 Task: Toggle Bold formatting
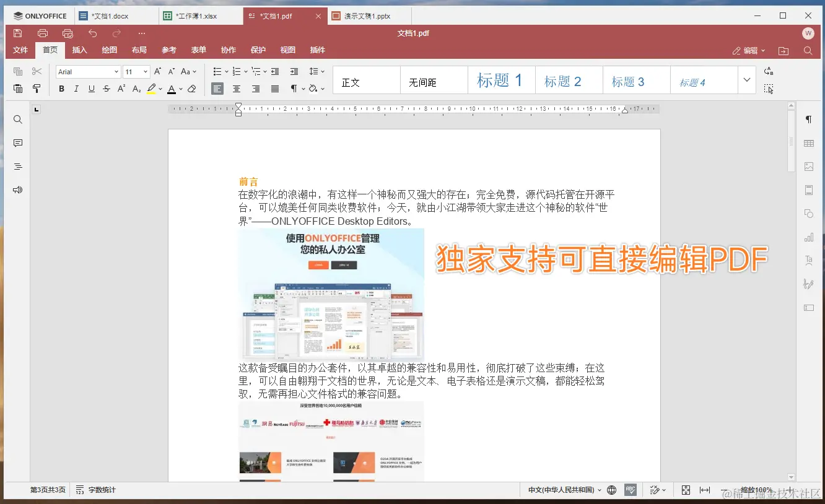(61, 89)
